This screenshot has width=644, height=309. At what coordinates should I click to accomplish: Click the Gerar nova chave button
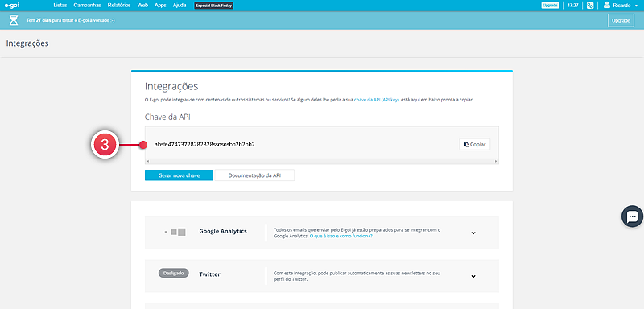[179, 175]
